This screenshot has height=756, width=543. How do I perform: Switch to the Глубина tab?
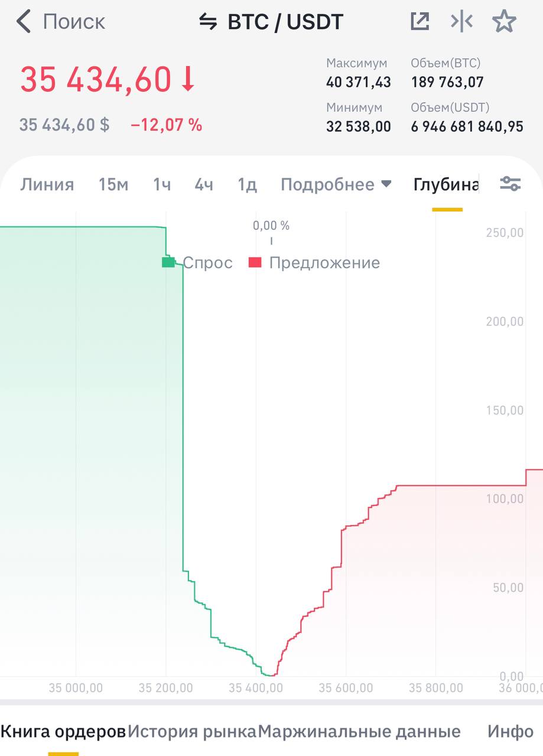(447, 184)
